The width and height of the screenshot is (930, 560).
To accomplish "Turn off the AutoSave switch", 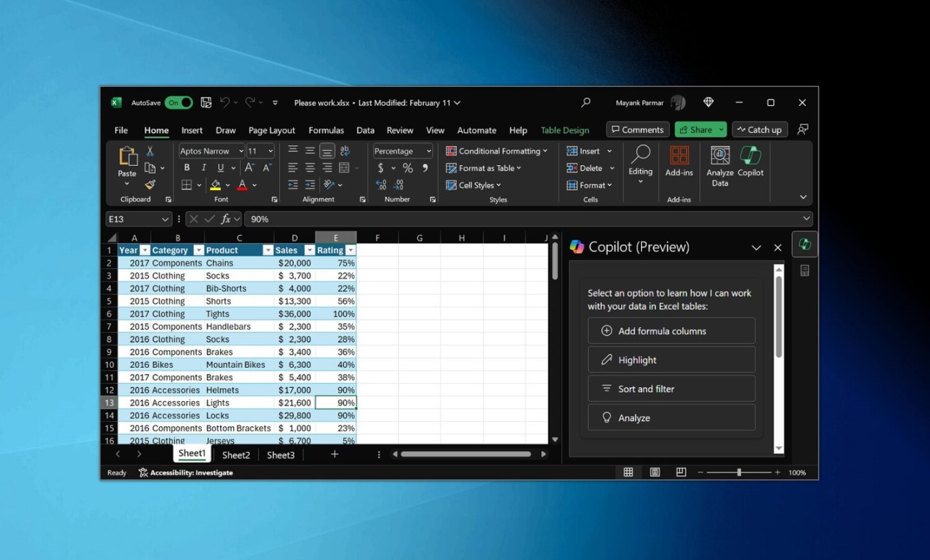I will (179, 103).
